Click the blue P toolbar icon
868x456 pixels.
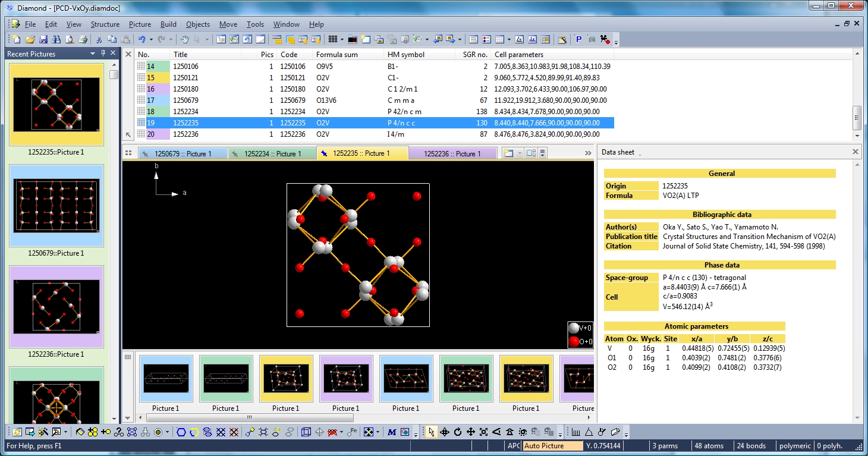point(578,39)
